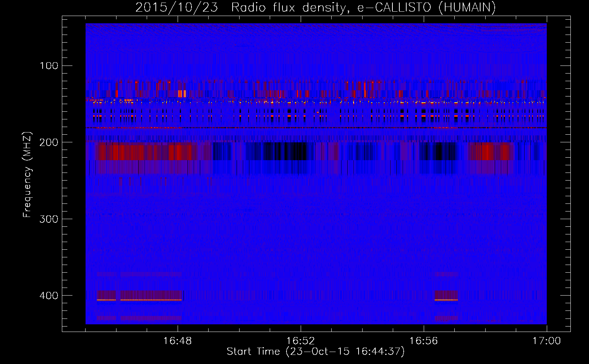Click the 'Start Time (23-Oct-15 16:44:37)' label
The image size is (589, 364).
(316, 352)
